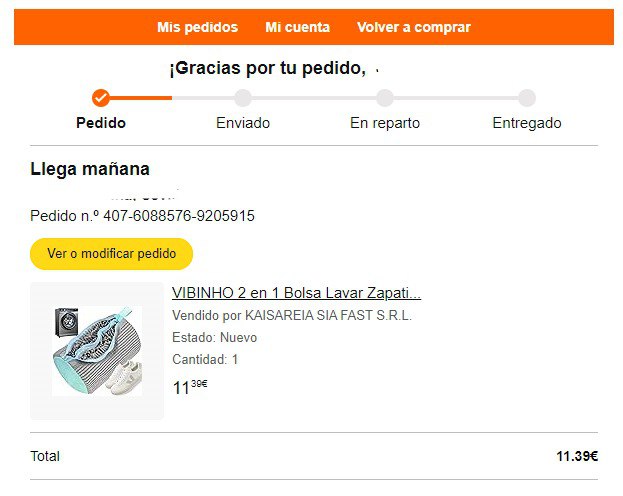Select Volver a comprar in header

(x=414, y=27)
